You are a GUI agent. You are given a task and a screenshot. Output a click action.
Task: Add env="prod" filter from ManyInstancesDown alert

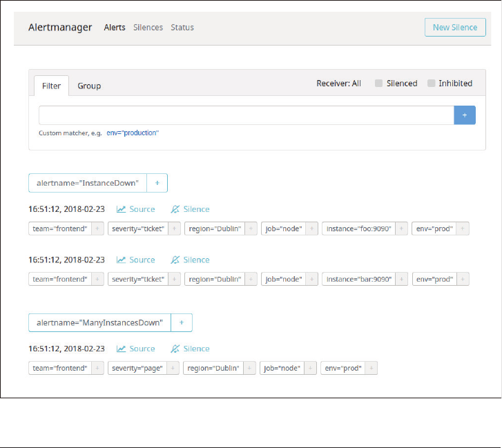point(371,368)
